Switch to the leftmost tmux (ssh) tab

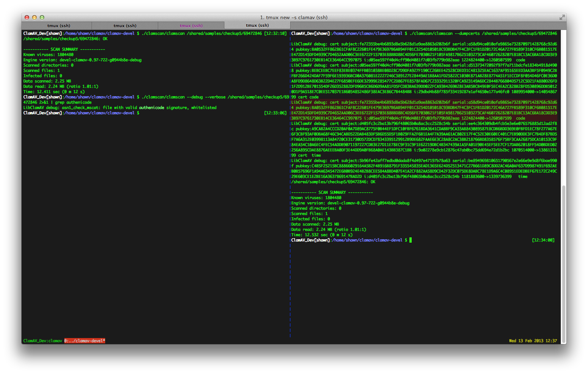click(x=59, y=26)
